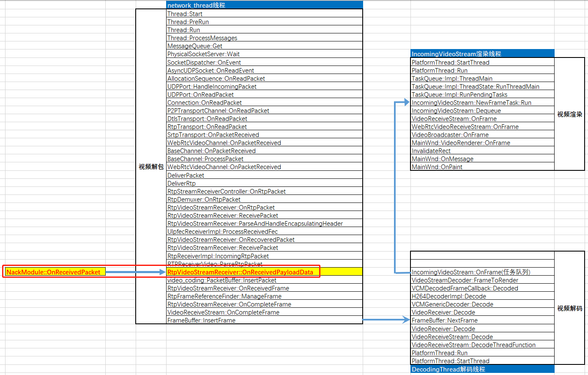Select the 视频解包 label cell
The width and height of the screenshot is (588, 375).
pyautogui.click(x=151, y=167)
